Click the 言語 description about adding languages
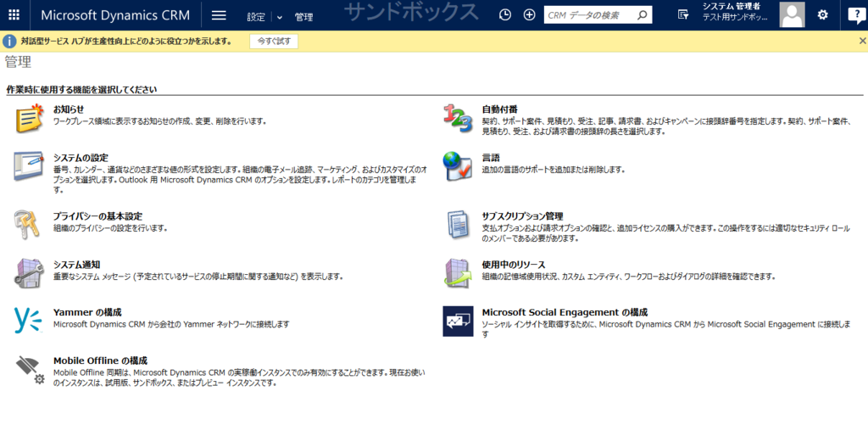 (553, 169)
